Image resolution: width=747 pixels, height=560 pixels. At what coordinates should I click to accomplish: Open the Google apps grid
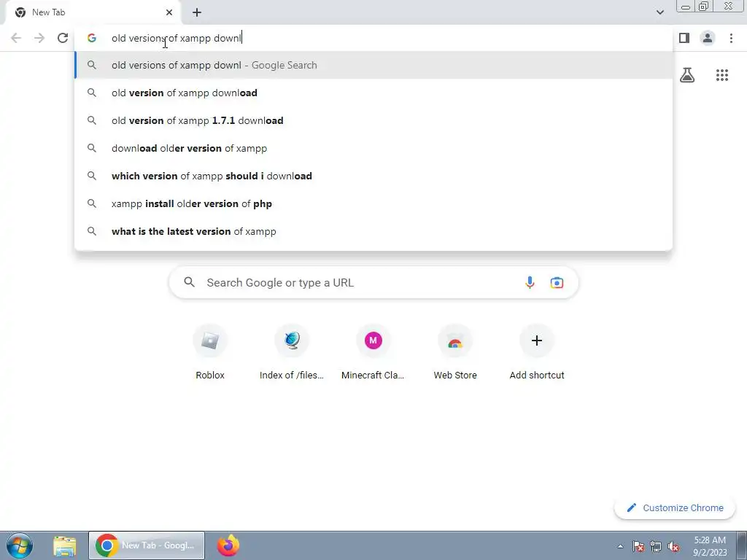tap(722, 75)
